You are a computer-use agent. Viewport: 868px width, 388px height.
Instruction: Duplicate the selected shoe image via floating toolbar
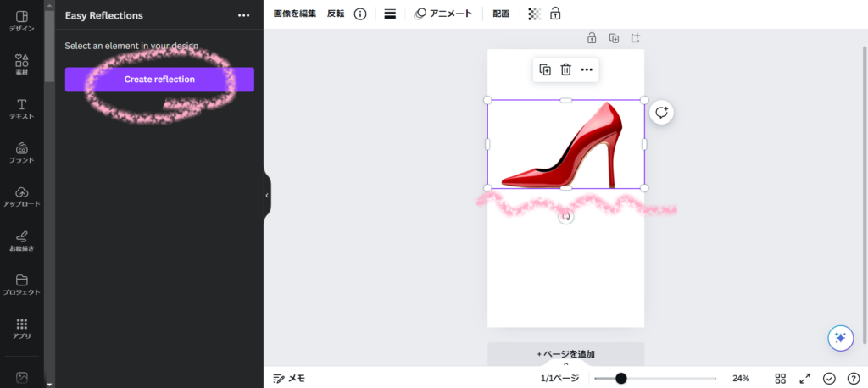545,69
